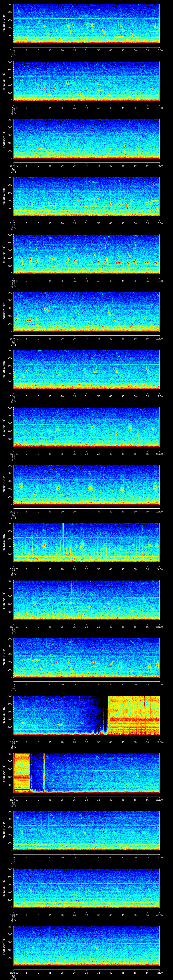Open the spectrogram panel starting at 3:23:00
The image size is (173, 980).
[86, 543]
